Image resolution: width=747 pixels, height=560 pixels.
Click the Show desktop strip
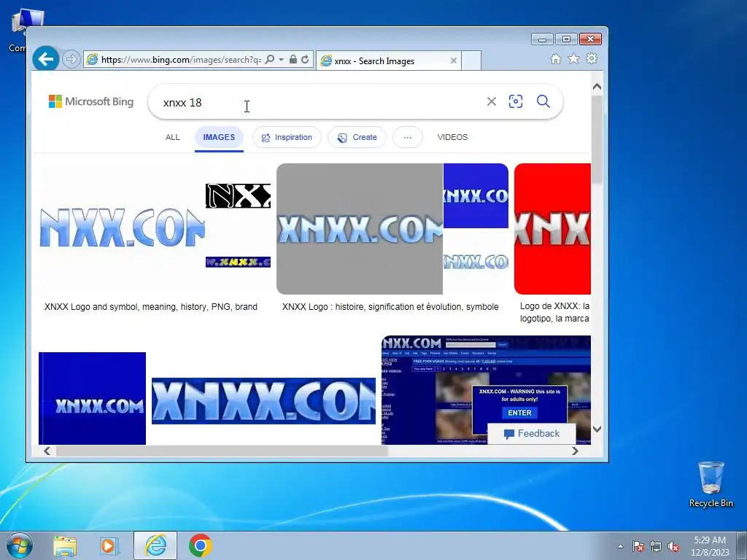click(742, 545)
